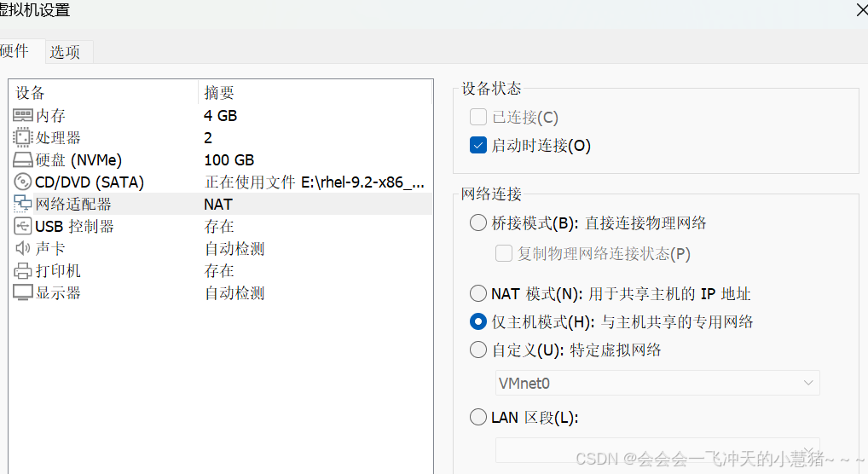Select the 内存 device row label
This screenshot has width=868, height=474.
pos(50,115)
